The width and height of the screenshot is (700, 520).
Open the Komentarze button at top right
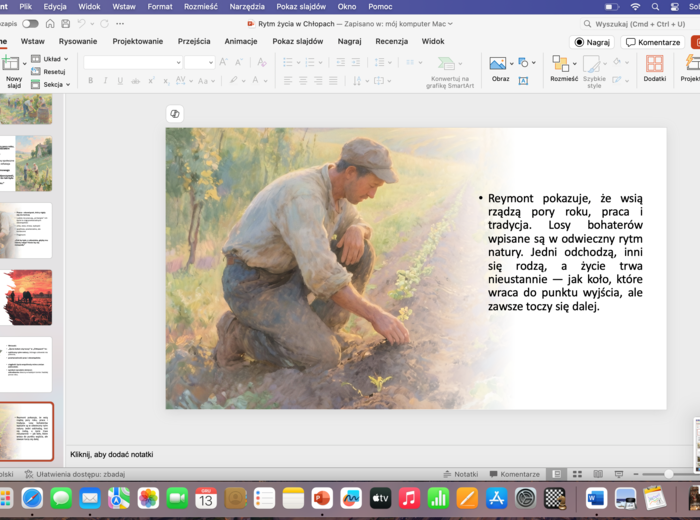pos(653,42)
